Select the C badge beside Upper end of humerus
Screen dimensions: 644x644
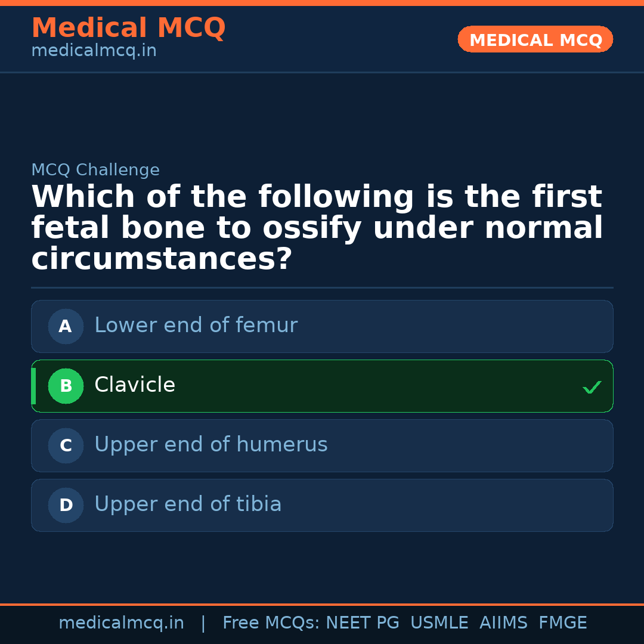pyautogui.click(x=65, y=445)
